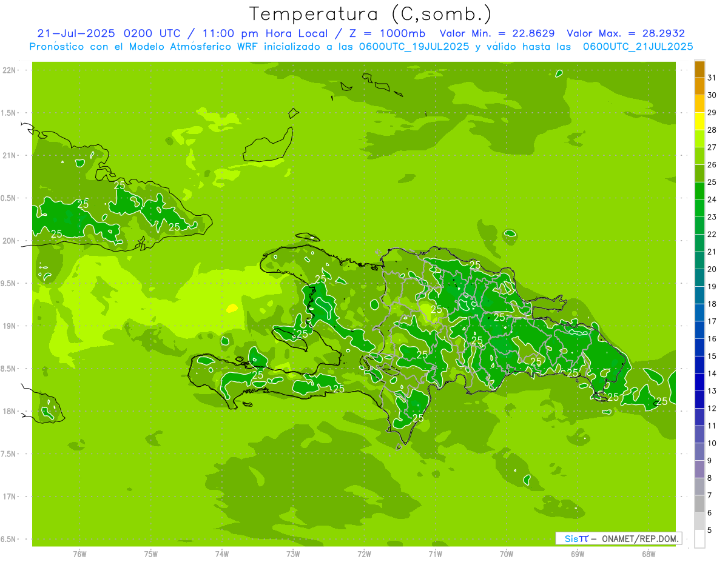Select the '21-Jul-2025 0200 UTC' timestamp
Screen dimensions: 728x562
(x=109, y=33)
